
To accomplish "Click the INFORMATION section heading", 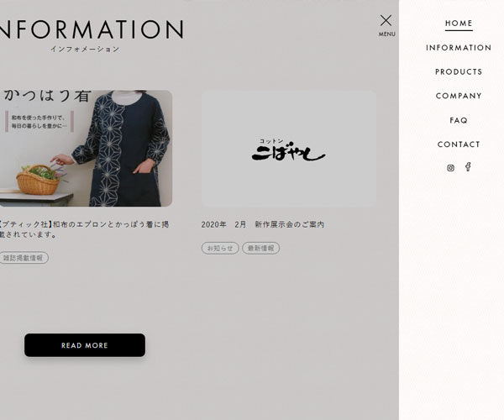I will point(92,29).
